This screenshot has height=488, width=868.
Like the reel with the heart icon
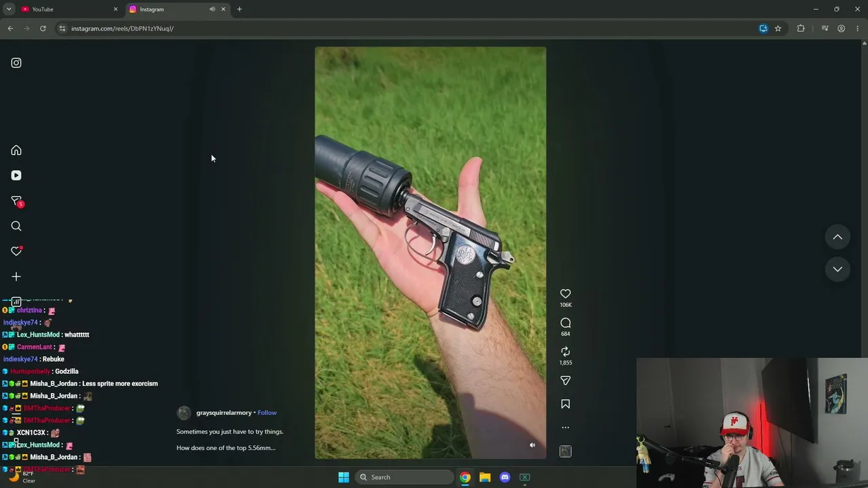click(566, 293)
